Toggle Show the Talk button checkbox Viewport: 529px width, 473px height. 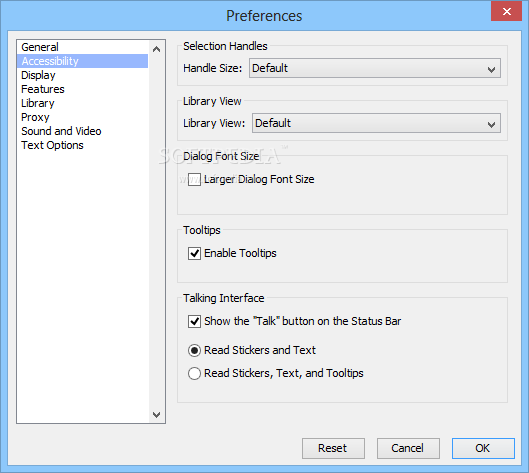coord(194,321)
